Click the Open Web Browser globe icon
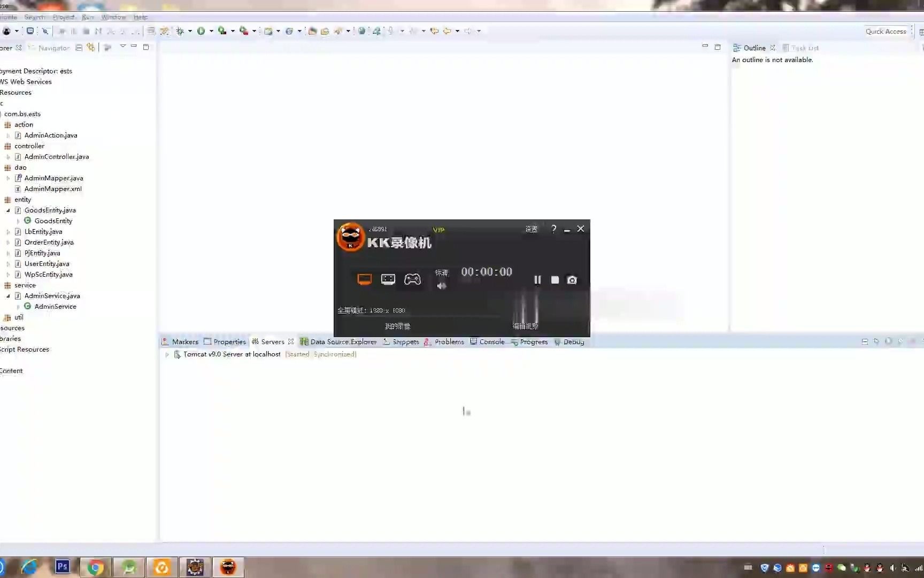This screenshot has height=578, width=924. coord(362,31)
